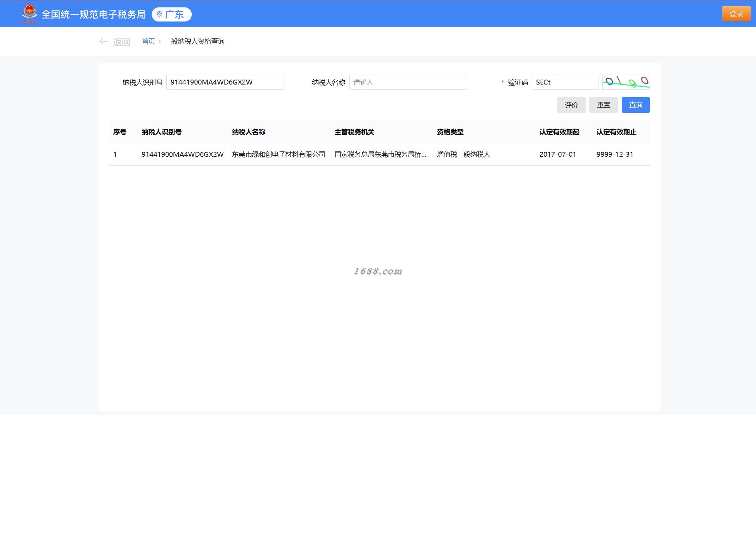The image size is (756, 541).
Task: Click the 纳税人识别号 input field
Action: coord(225,82)
